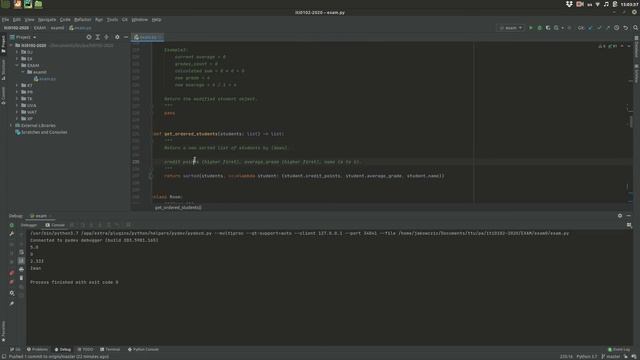Open Search Everywhere magnifier icon at top right
Viewport: 640px width, 360px height.
click(x=636, y=28)
